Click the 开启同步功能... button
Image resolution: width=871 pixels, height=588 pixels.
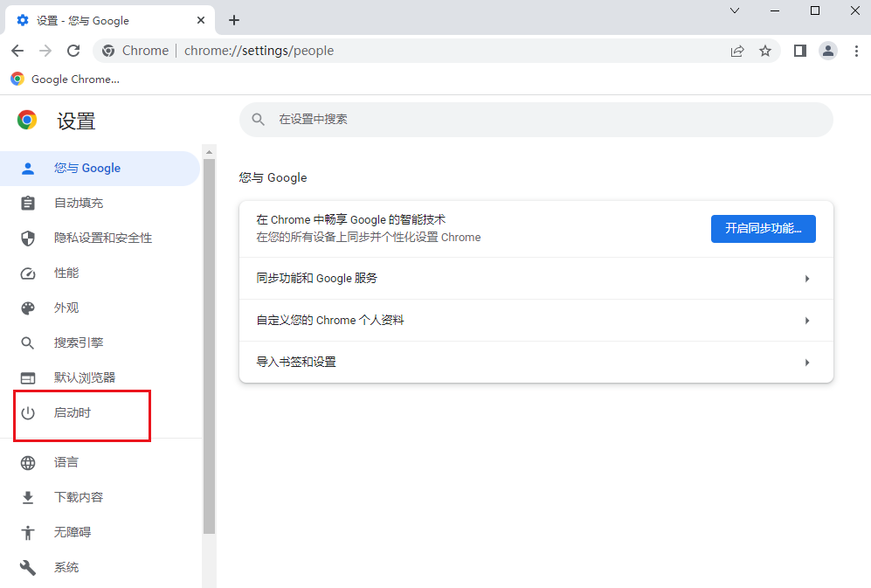click(x=764, y=228)
